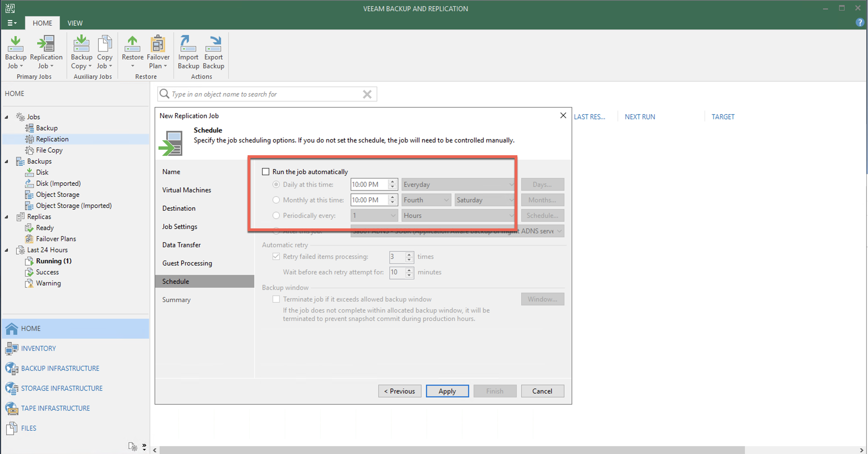
Task: Switch to the VIEW ribbon tab
Action: [x=75, y=23]
